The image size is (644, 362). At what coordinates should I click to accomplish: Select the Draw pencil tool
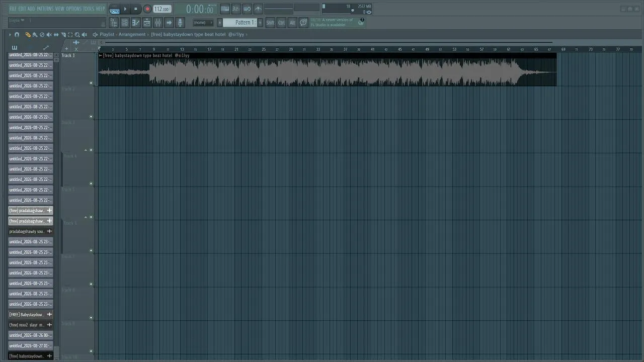click(x=28, y=35)
